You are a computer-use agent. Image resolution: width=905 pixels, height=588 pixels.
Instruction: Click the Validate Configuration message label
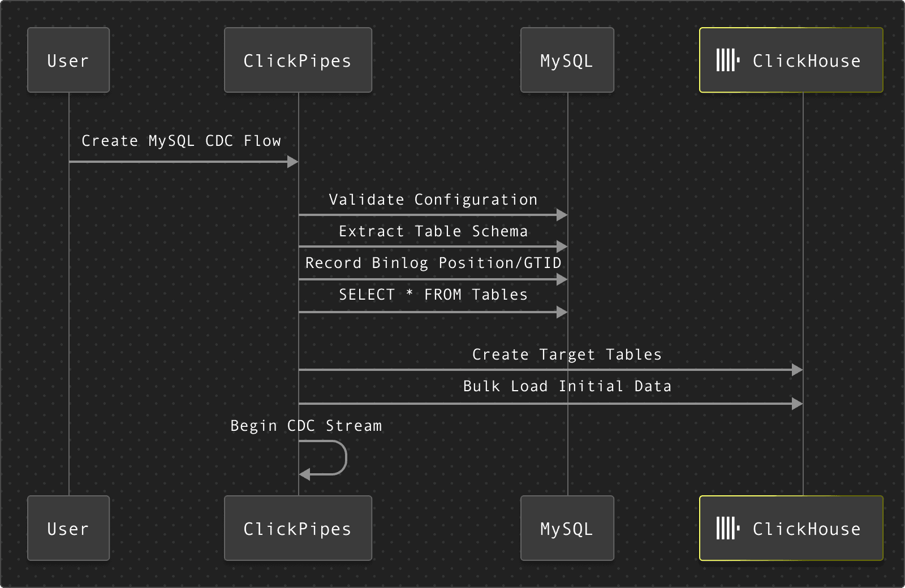(433, 200)
